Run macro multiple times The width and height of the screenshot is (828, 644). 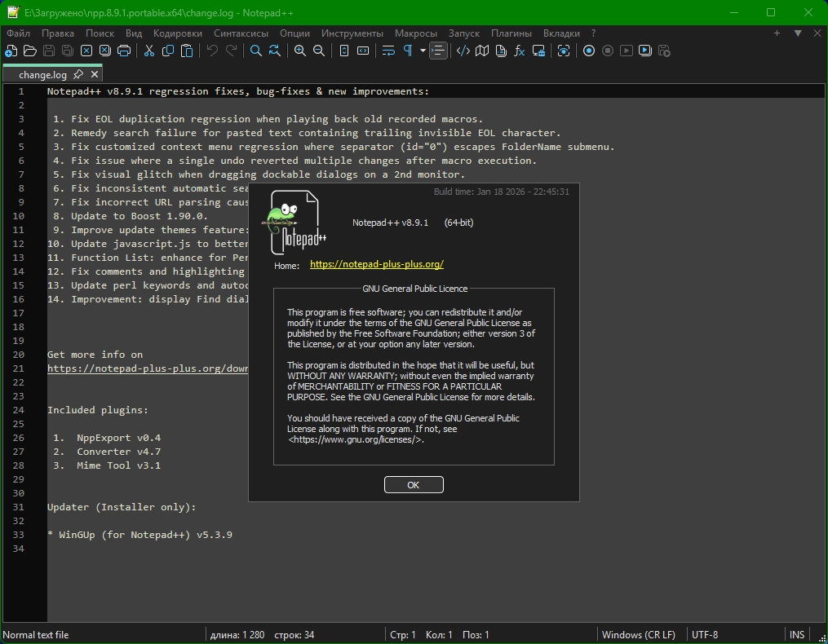(x=645, y=51)
